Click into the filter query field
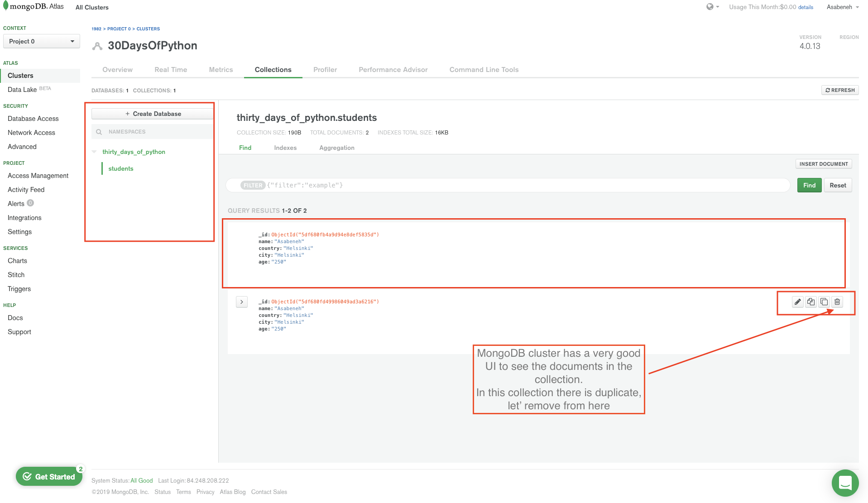The height and width of the screenshot is (503, 868). coord(525,185)
